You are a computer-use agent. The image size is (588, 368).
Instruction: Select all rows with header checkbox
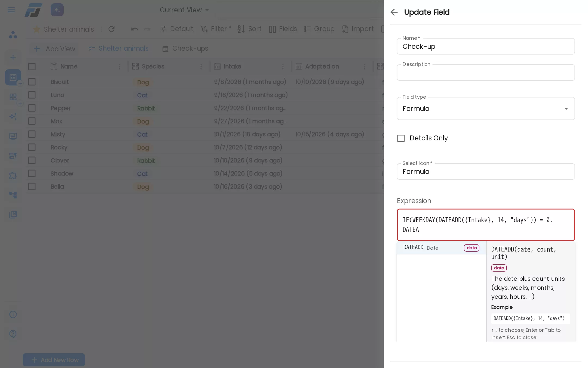32,67
